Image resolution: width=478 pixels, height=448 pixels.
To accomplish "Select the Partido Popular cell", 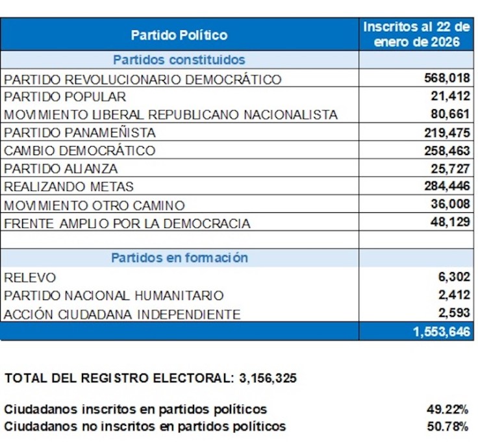I will click(65, 97).
